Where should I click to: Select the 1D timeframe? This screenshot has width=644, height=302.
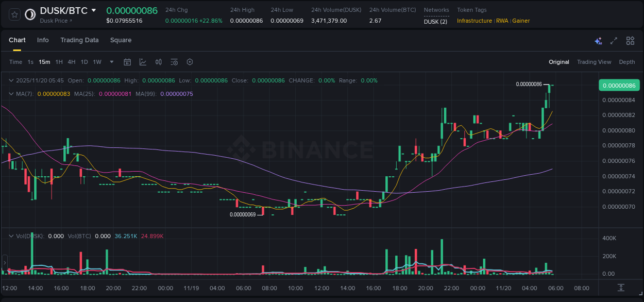[x=84, y=62]
